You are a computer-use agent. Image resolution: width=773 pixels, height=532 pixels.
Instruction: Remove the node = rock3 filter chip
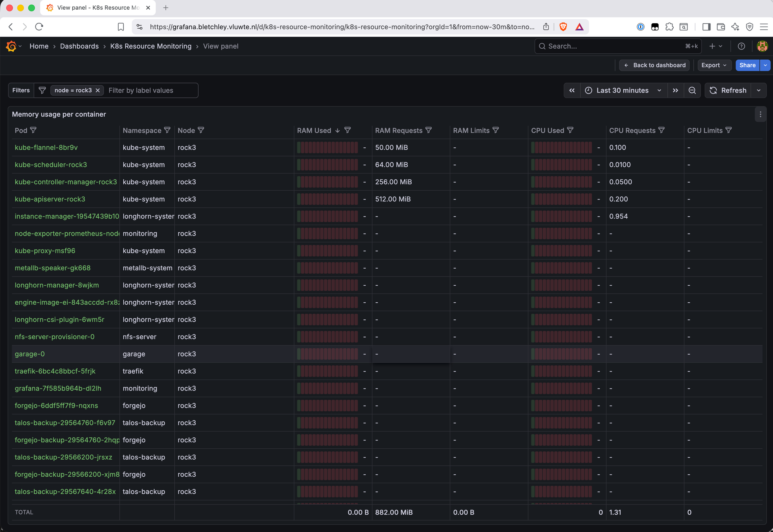(x=98, y=90)
